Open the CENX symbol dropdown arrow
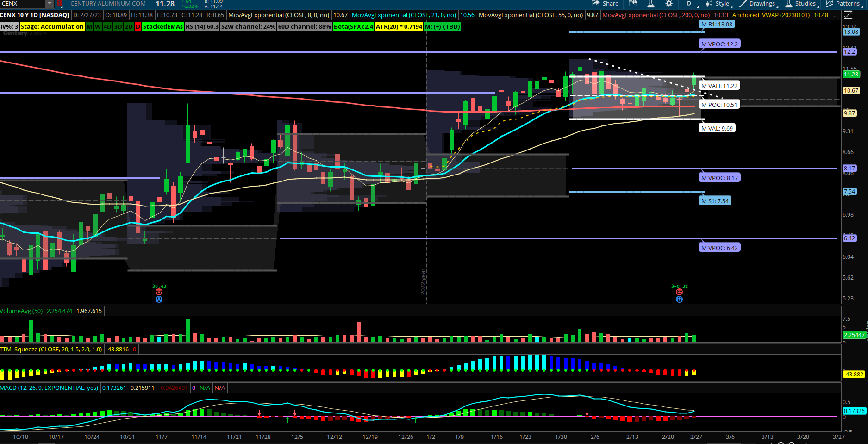 coord(50,4)
